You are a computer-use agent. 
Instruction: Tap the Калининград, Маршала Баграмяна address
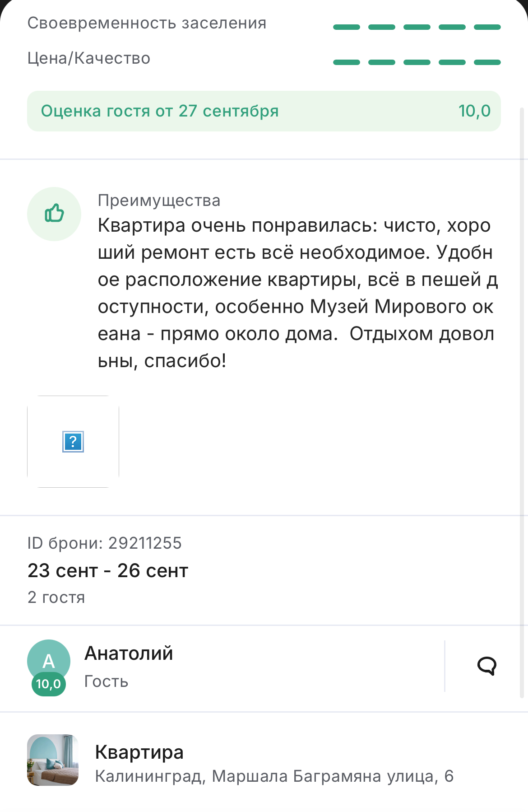point(274,776)
